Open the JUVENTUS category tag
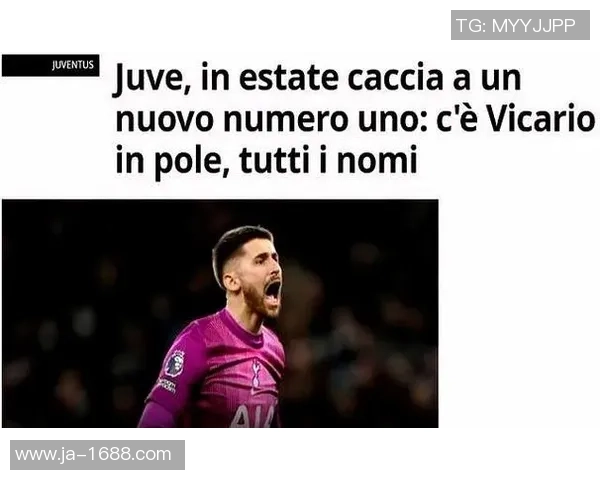Image resolution: width=600 pixels, height=480 pixels. click(x=51, y=65)
